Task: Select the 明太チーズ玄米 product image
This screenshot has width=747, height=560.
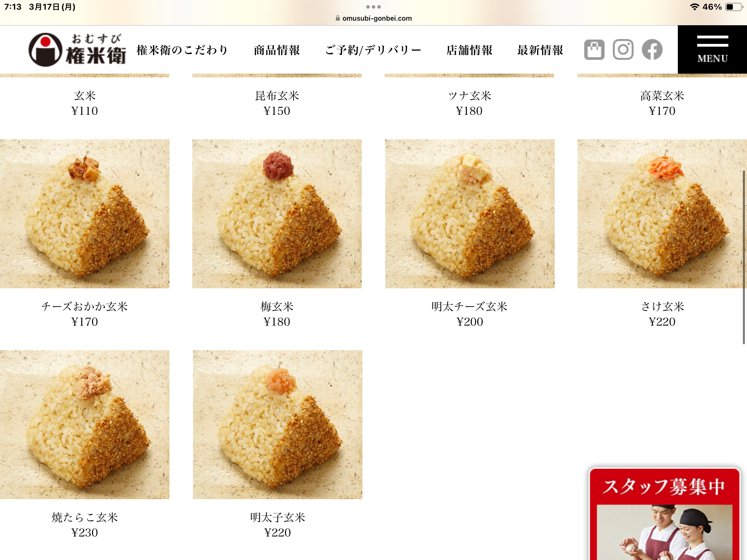Action: tap(470, 214)
